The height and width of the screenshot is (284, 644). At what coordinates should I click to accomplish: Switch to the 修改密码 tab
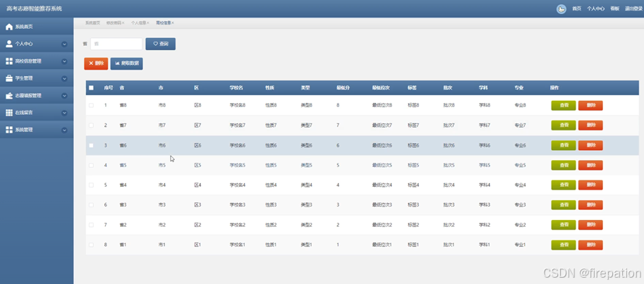(114, 23)
